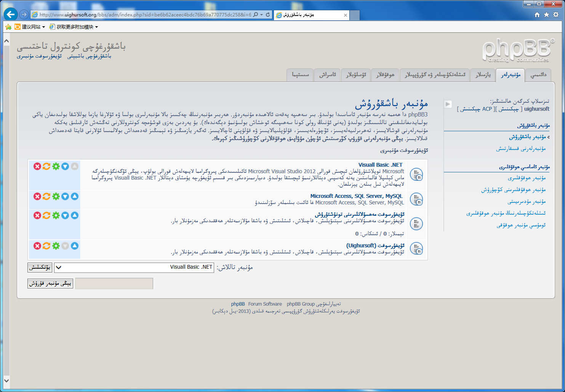Screen dimensions: 565x392
Task: Move Visuall Basic .NET forum down
Action: point(65,166)
